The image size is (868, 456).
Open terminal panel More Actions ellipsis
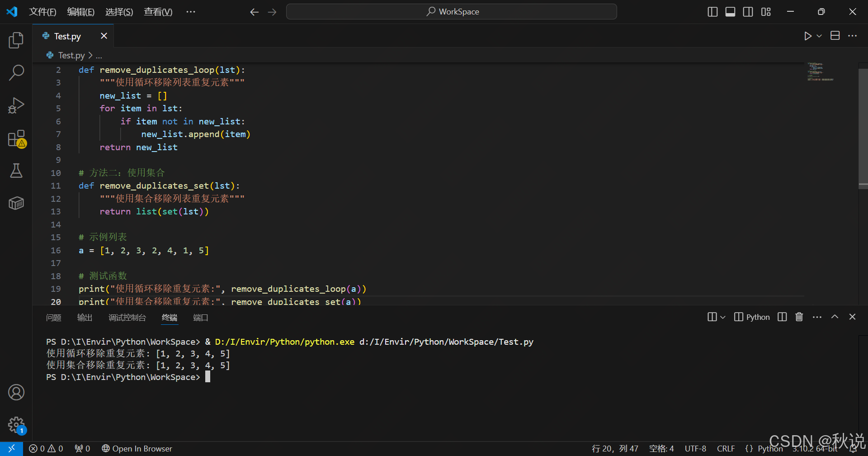[x=817, y=317]
